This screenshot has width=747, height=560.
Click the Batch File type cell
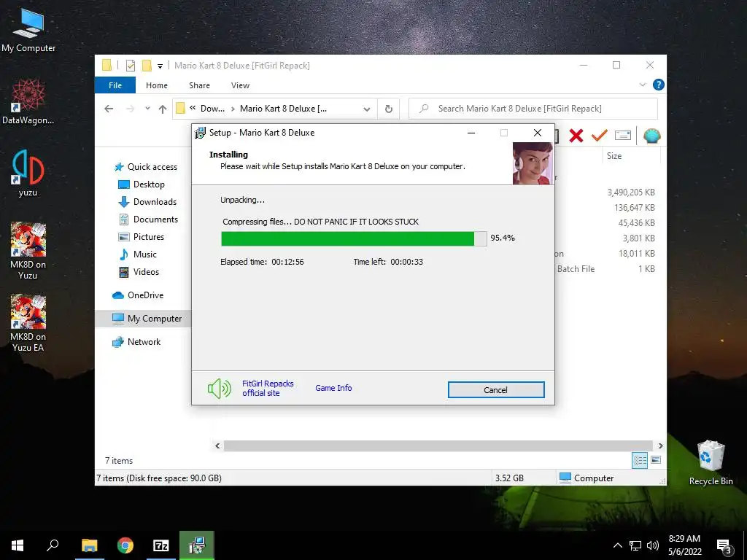coord(576,269)
